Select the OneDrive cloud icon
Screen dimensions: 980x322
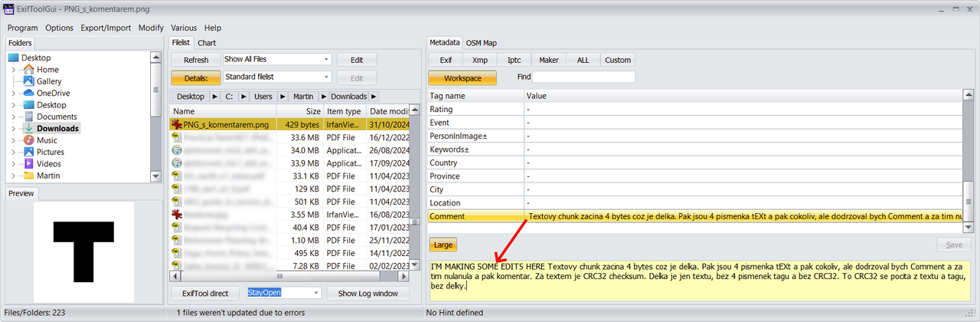28,93
